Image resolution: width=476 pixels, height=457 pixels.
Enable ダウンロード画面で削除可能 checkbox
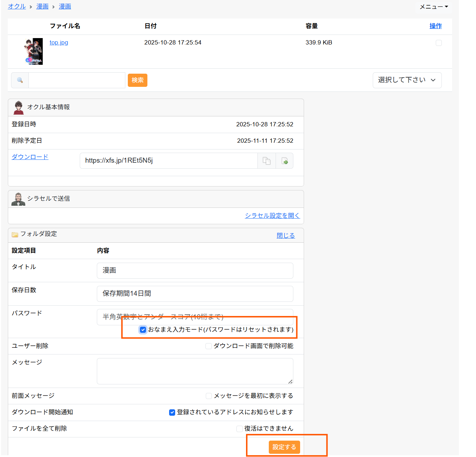pyautogui.click(x=209, y=346)
